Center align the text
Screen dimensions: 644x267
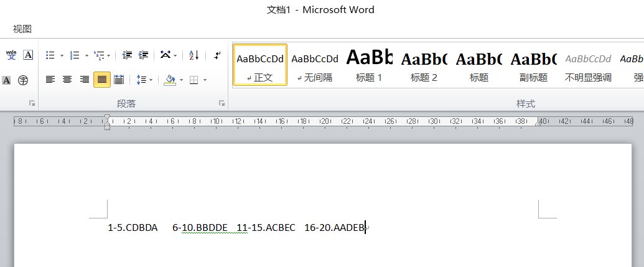[x=67, y=80]
